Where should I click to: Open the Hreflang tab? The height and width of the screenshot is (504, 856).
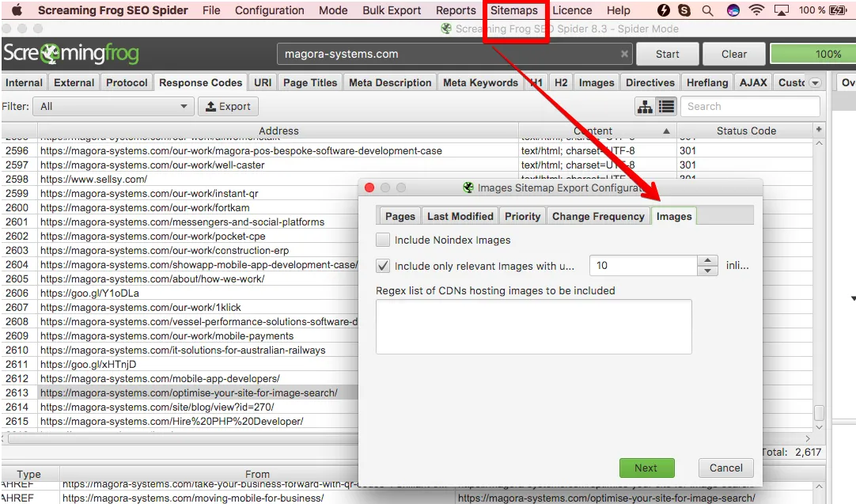[x=707, y=82]
